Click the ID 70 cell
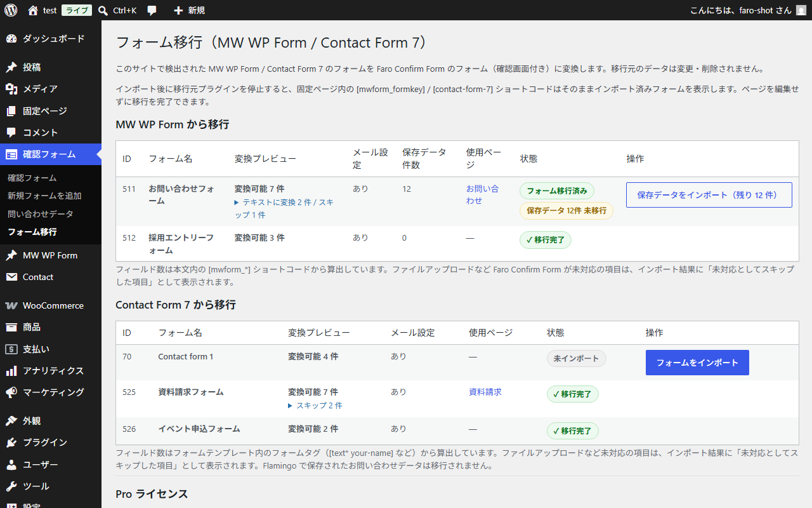Image resolution: width=812 pixels, height=508 pixels. point(127,356)
